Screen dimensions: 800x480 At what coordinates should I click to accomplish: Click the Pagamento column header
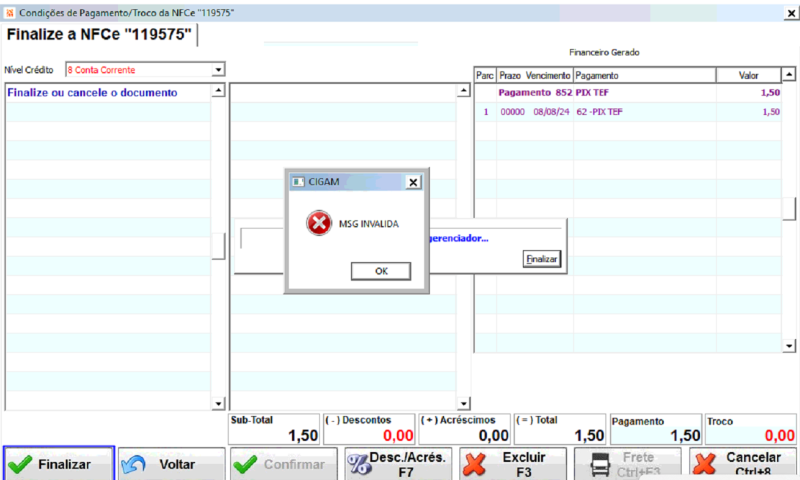click(x=644, y=75)
